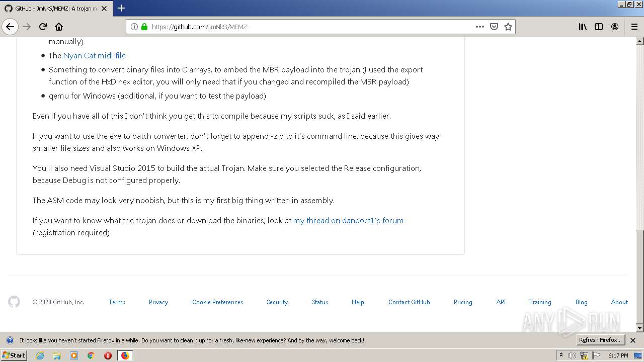
Task: Open a new browser tab
Action: click(x=121, y=8)
